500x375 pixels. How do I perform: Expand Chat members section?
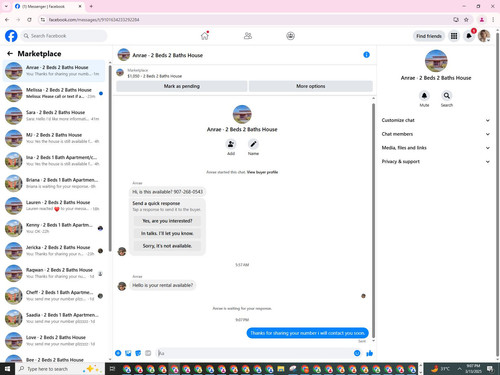tap(436, 134)
